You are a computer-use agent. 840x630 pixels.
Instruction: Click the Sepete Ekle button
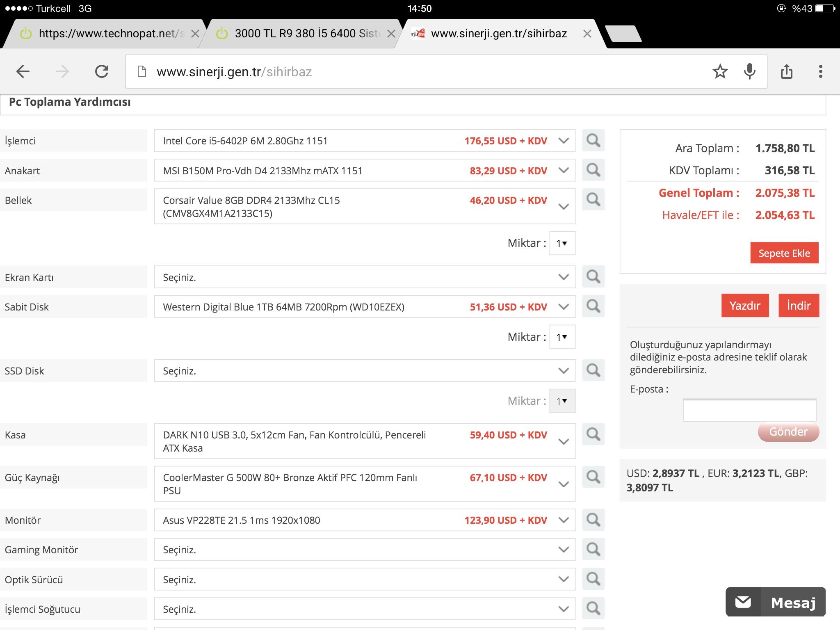(x=784, y=253)
